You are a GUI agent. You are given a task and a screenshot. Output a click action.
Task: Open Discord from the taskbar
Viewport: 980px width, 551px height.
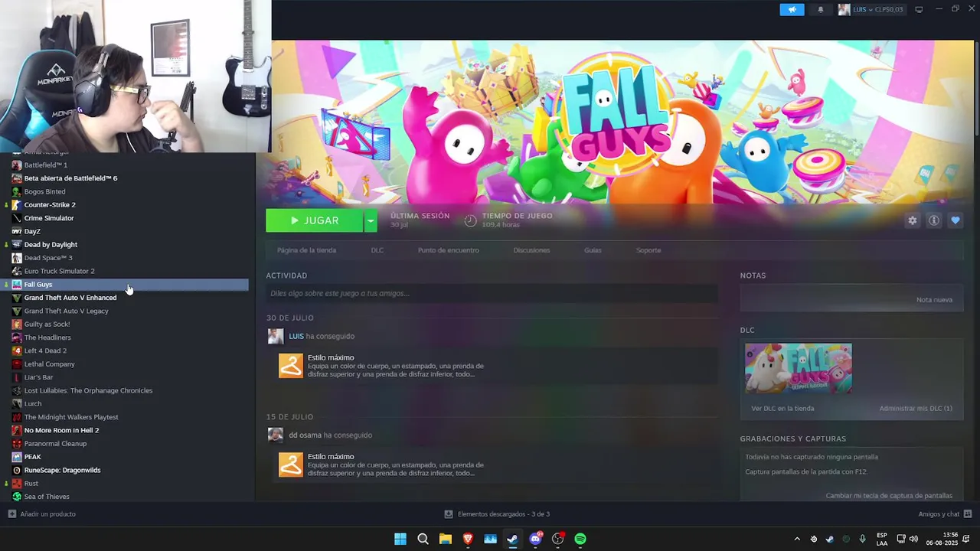point(535,539)
